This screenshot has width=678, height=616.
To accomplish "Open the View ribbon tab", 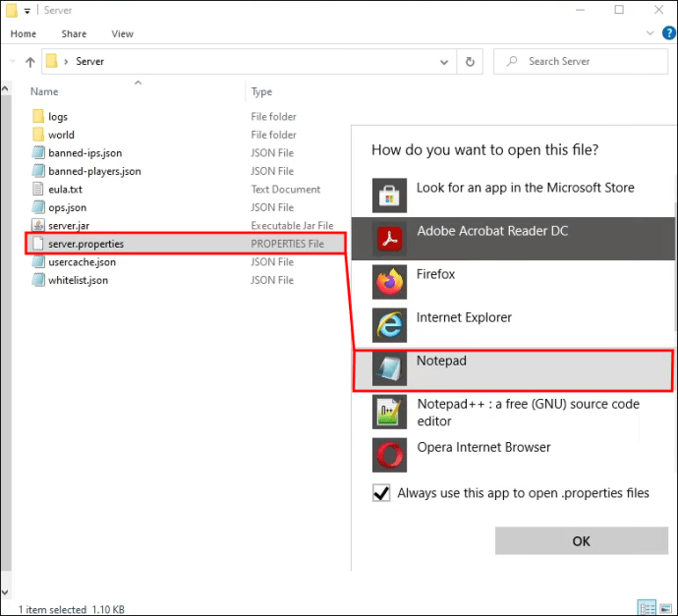I will [122, 33].
